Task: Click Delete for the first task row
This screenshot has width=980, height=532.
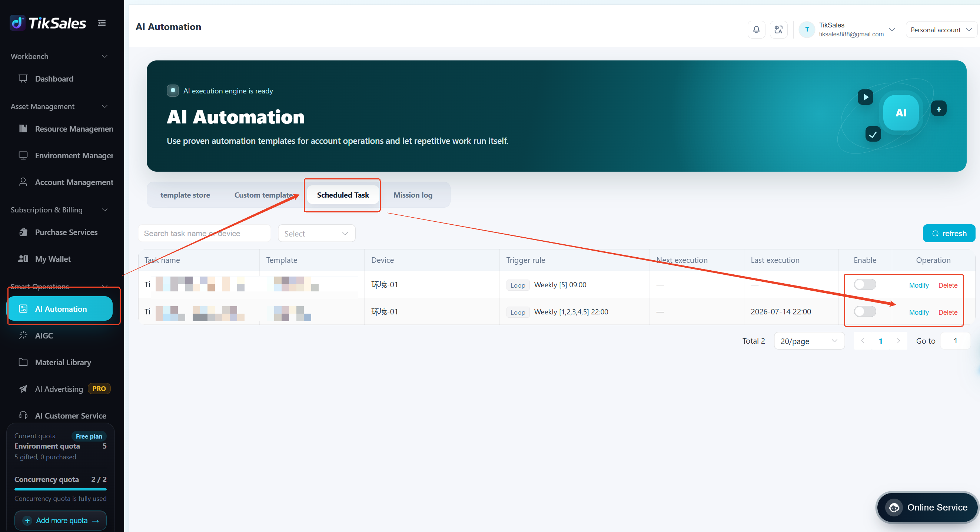Action: 948,285
